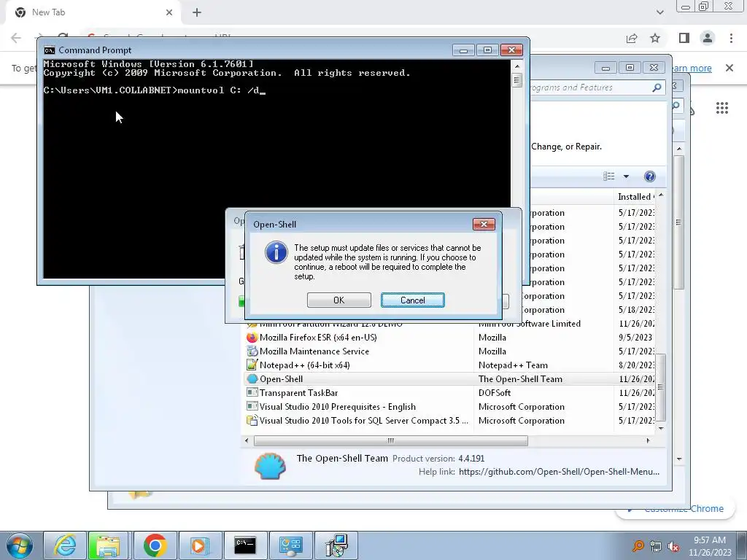Click the large Open-Shell logo in details pane

coord(270,465)
